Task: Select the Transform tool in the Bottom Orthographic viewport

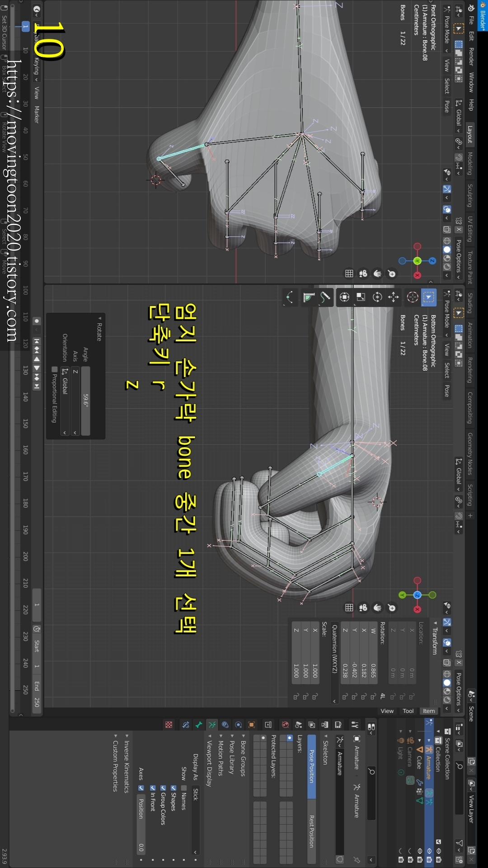Action: pyautogui.click(x=344, y=297)
